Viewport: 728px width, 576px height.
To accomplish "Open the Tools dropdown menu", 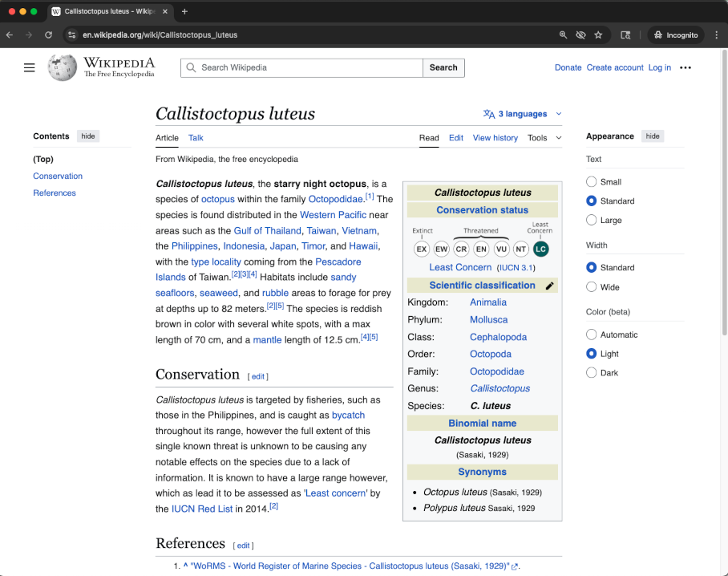I will 544,138.
